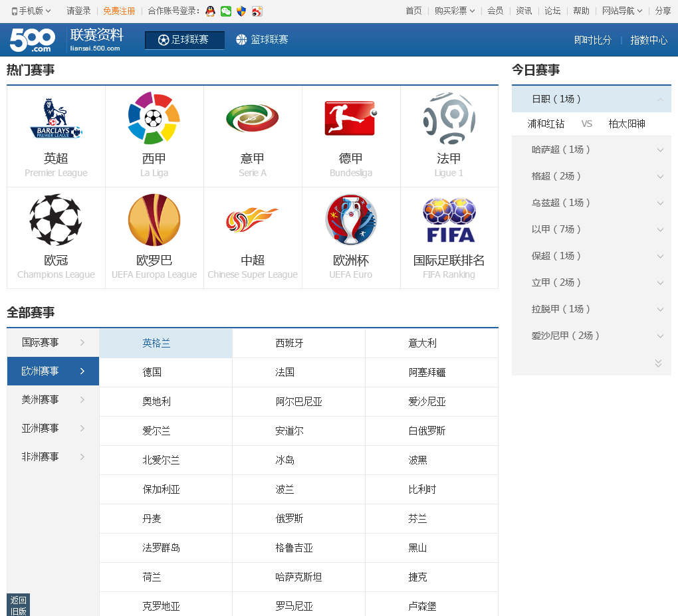Open the Serie A logo
Viewport: 678px width, 616px height.
point(253,118)
